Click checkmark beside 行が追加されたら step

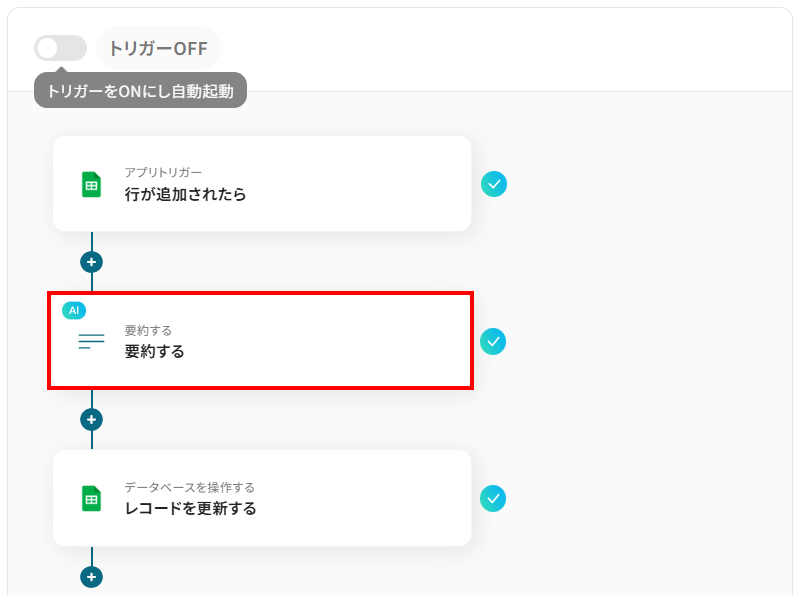[494, 184]
